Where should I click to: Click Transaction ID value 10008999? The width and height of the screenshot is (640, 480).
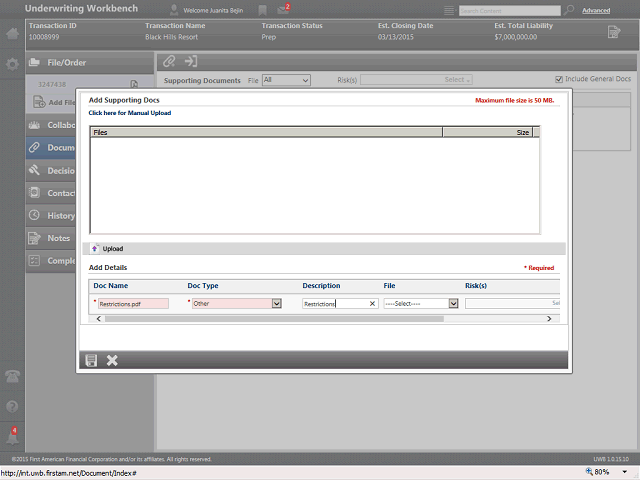coord(44,37)
